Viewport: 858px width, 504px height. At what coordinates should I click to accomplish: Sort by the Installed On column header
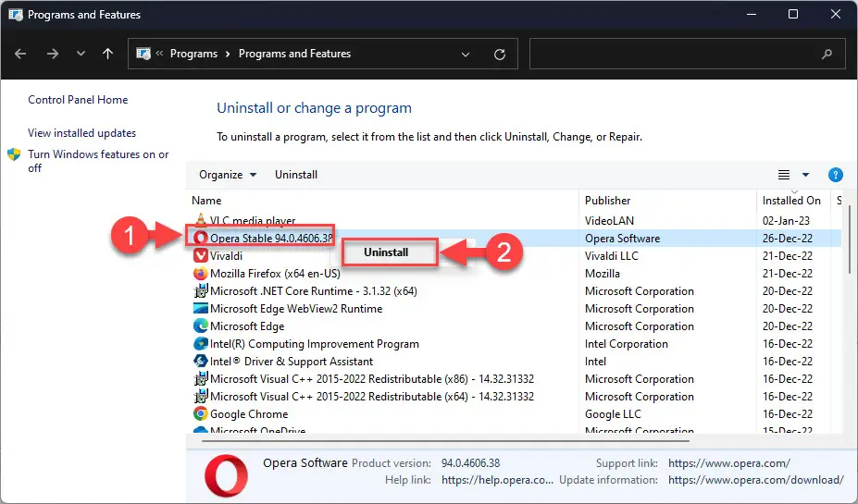[x=791, y=201]
